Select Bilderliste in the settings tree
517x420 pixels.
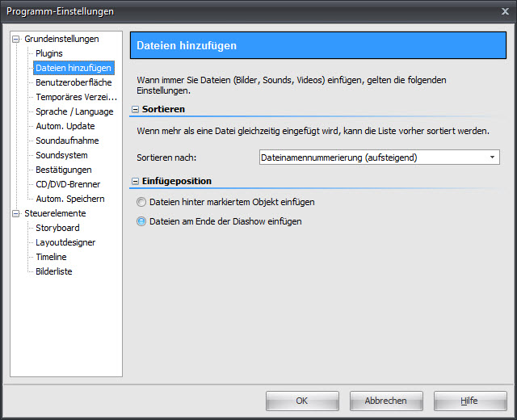pyautogui.click(x=53, y=271)
